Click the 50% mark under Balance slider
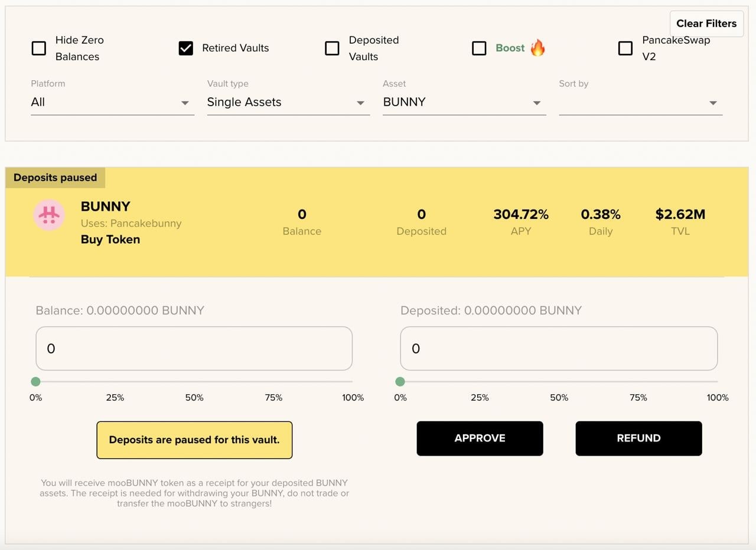This screenshot has height=550, width=756. (194, 398)
